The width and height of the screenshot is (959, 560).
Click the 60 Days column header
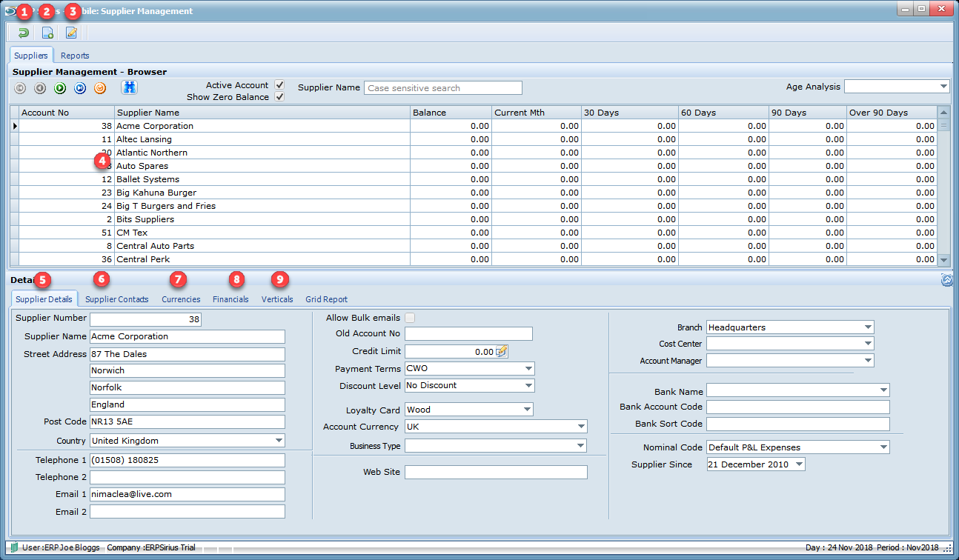[723, 113]
